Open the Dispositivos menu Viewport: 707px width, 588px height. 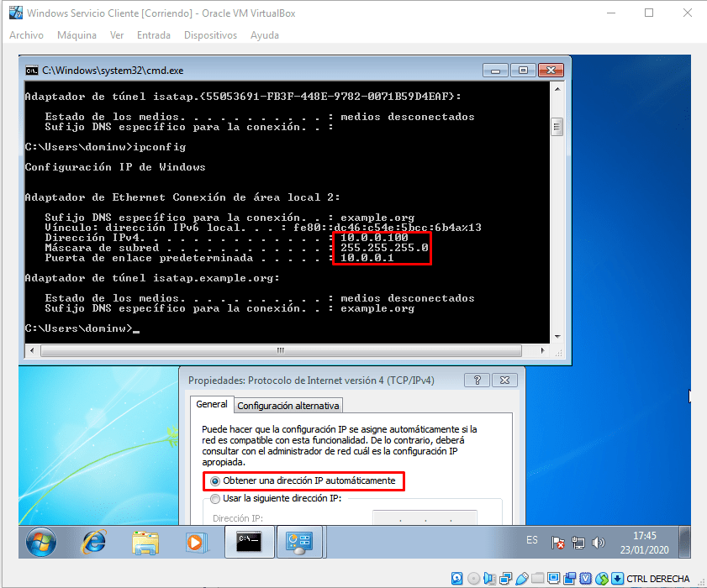coord(210,35)
